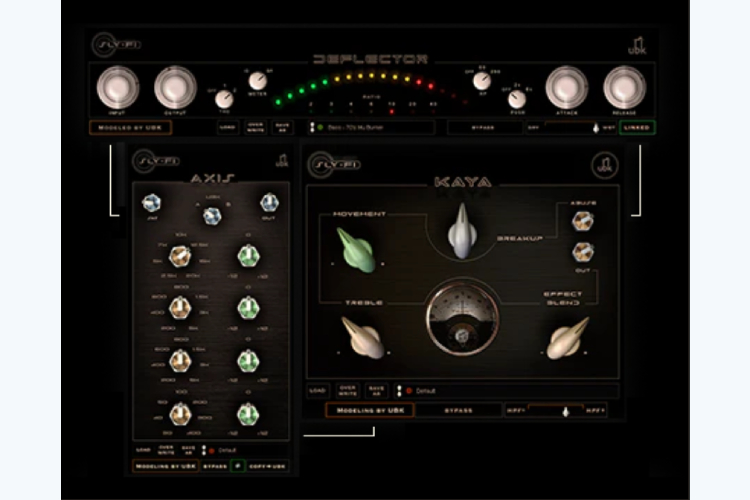Click the Kaya Abuse knob
Viewport: 750px width, 500px height.
point(583,221)
